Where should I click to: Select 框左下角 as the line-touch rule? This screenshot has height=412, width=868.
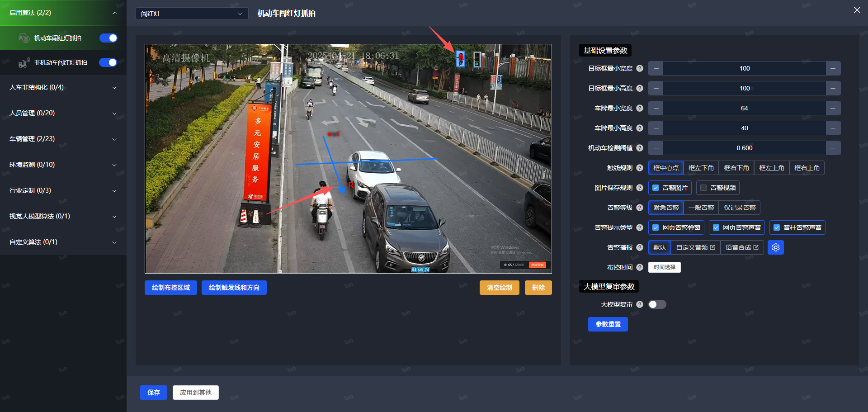click(701, 168)
